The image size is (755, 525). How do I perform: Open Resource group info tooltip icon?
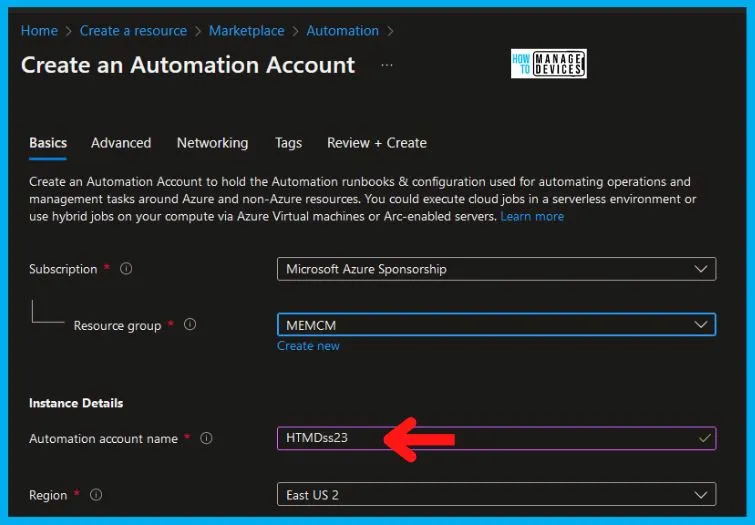[x=190, y=325]
